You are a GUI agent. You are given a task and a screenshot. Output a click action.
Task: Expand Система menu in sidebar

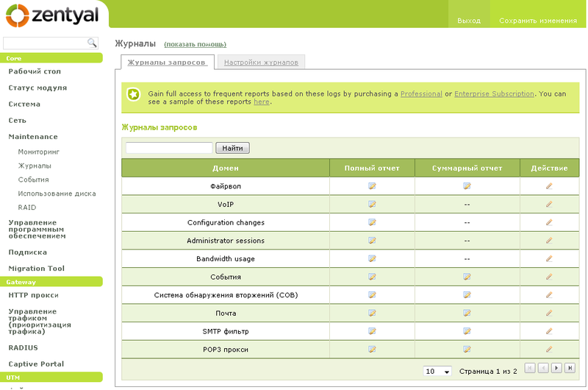pyautogui.click(x=24, y=104)
